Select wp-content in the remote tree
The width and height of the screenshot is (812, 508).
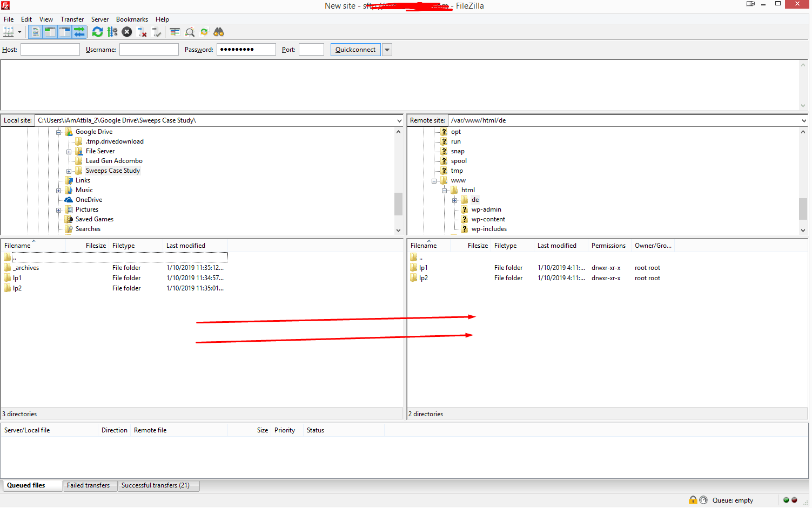click(488, 219)
